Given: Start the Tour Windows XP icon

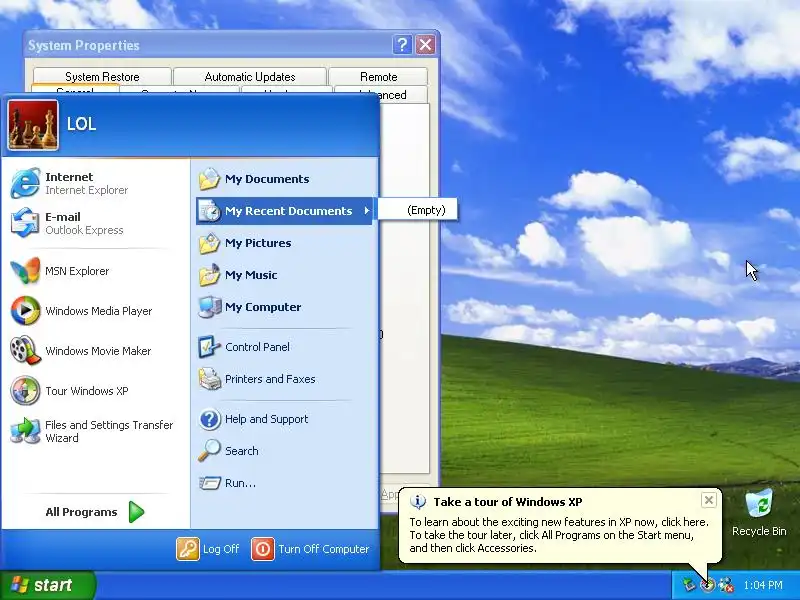Looking at the screenshot, I should (24, 391).
